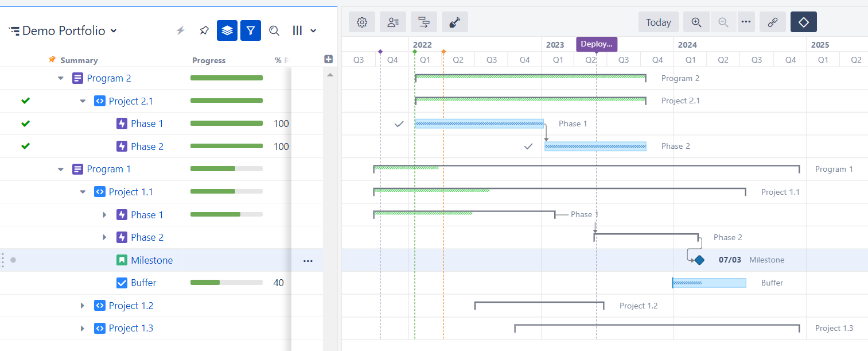Image resolution: width=868 pixels, height=351 pixels.
Task: Select the Phase 2 blue bar under Project 2.1
Action: pyautogui.click(x=595, y=146)
